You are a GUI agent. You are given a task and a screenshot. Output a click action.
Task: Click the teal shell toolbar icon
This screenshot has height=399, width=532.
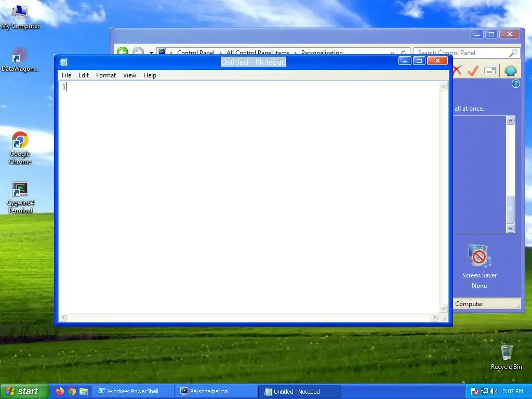(x=510, y=71)
